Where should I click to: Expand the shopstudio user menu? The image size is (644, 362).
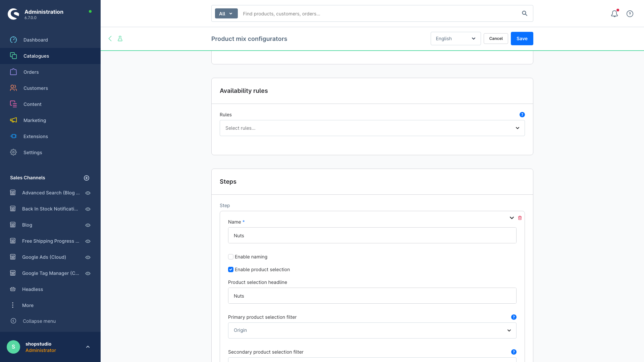point(88,347)
